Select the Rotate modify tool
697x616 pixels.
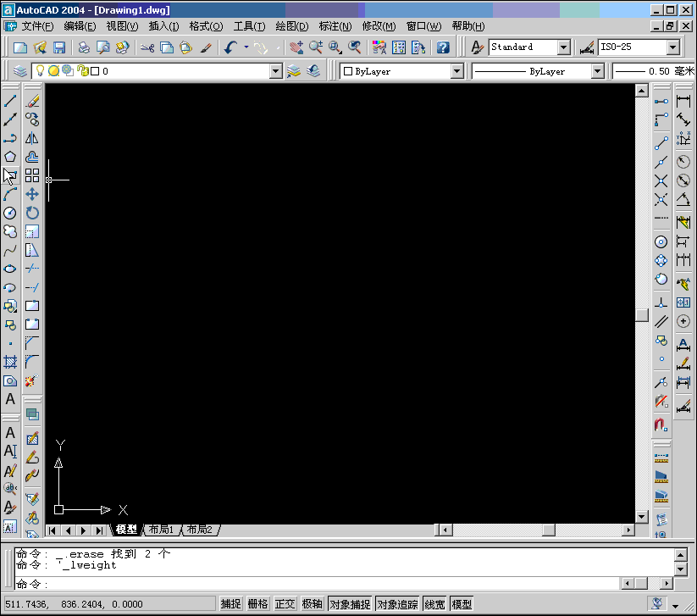(x=32, y=213)
